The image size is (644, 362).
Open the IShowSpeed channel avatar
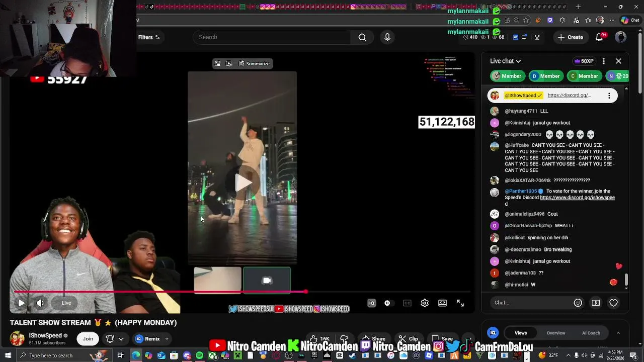click(x=17, y=338)
